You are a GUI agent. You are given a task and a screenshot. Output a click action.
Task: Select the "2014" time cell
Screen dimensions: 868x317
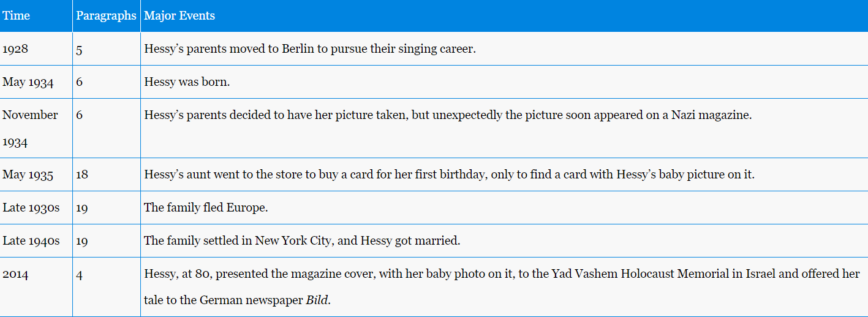(x=15, y=274)
